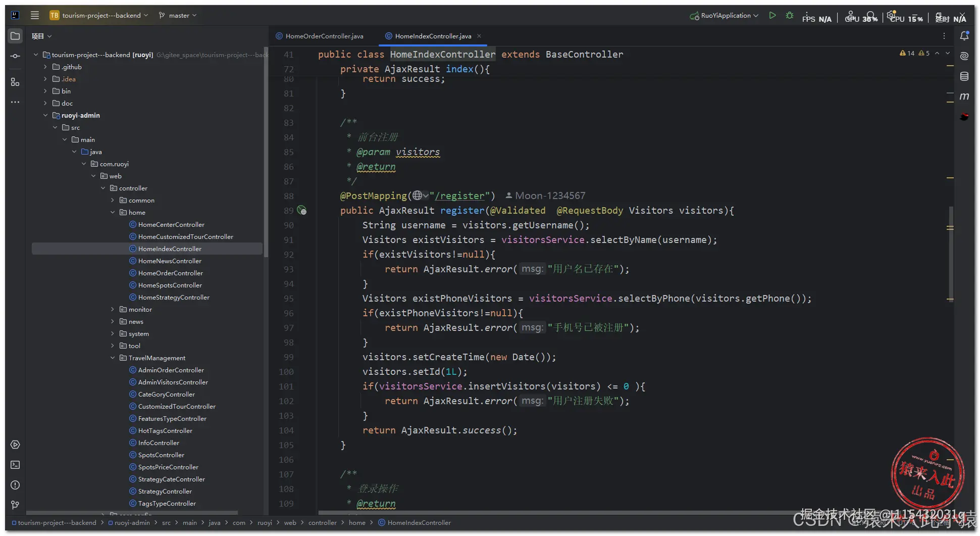Click the sticky line 'private AjaxResult index()'
Viewport: 980px width, 536px height.
coord(415,69)
